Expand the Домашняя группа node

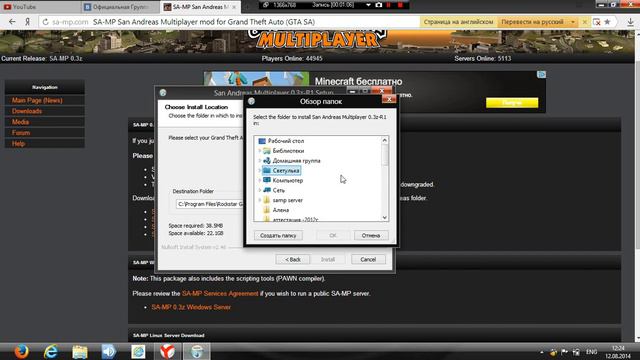pyautogui.click(x=260, y=160)
